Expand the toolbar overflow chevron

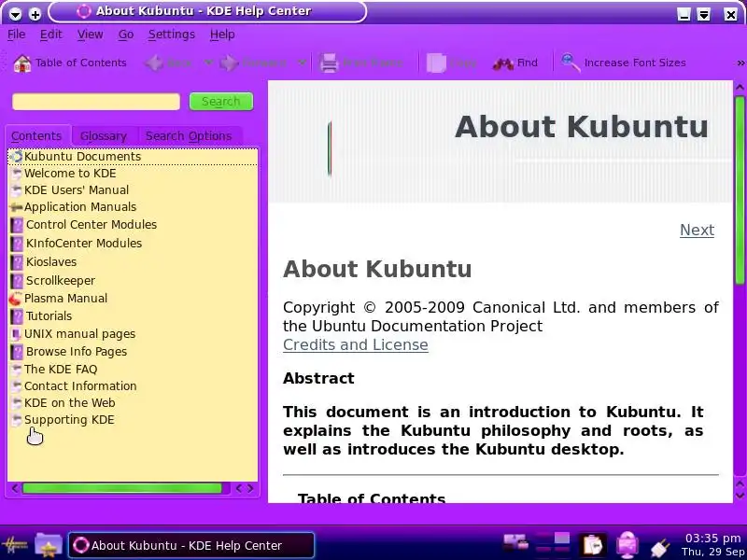click(x=740, y=63)
